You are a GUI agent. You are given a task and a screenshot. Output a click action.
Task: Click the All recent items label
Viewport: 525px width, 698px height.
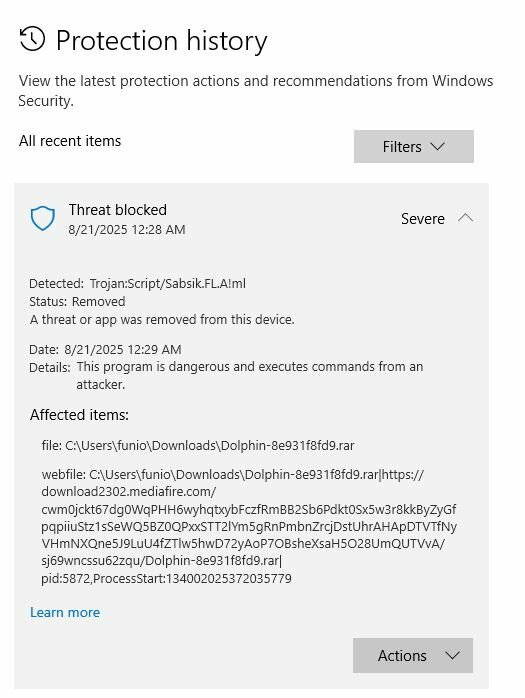70,141
